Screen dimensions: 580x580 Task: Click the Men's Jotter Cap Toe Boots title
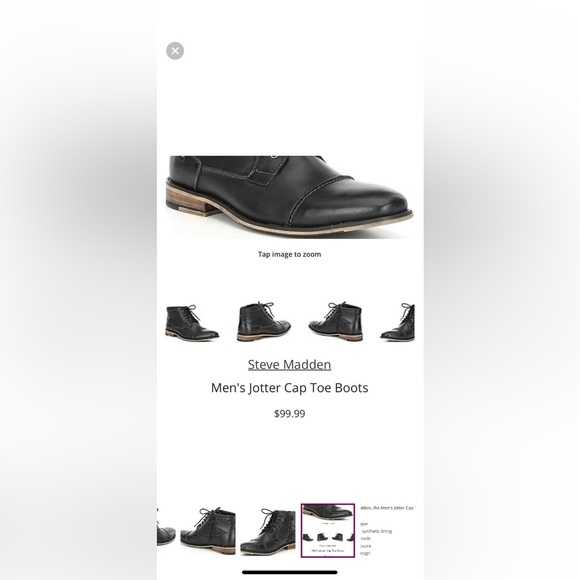coord(289,388)
